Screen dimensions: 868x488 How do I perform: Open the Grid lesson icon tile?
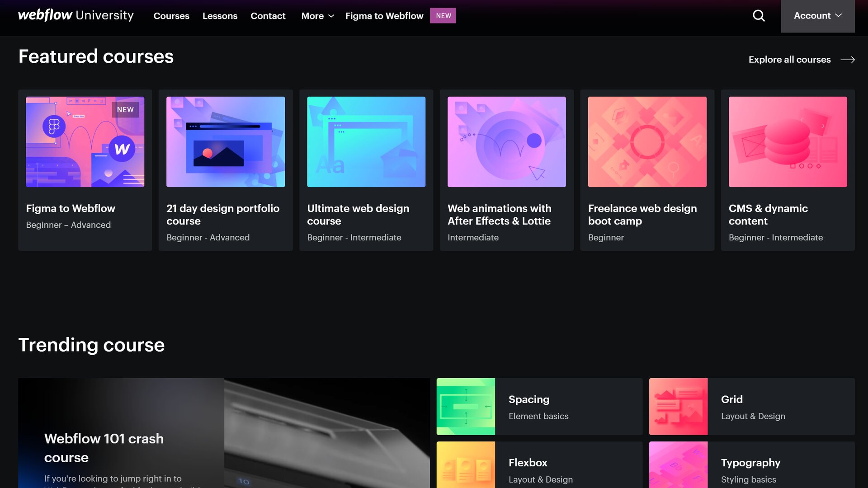coord(678,407)
